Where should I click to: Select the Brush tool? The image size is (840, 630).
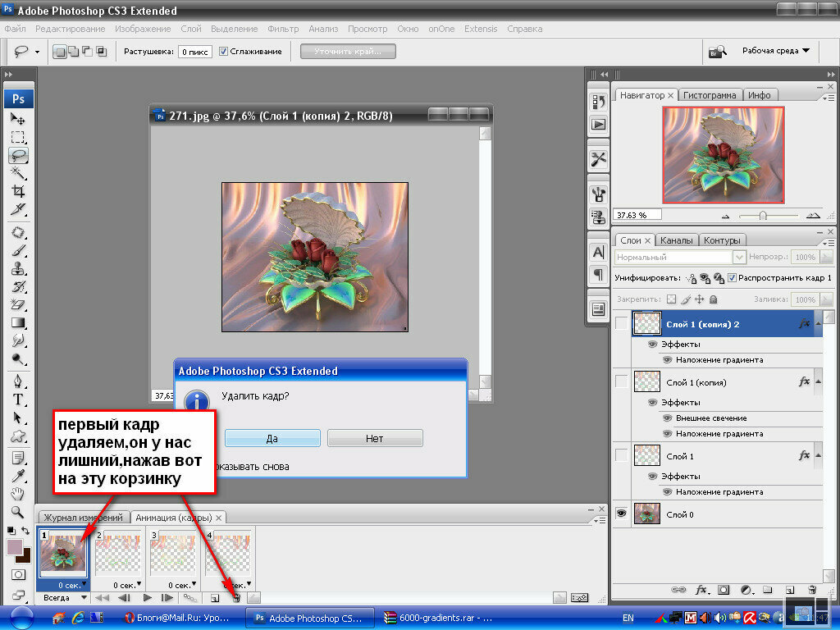pos(18,250)
